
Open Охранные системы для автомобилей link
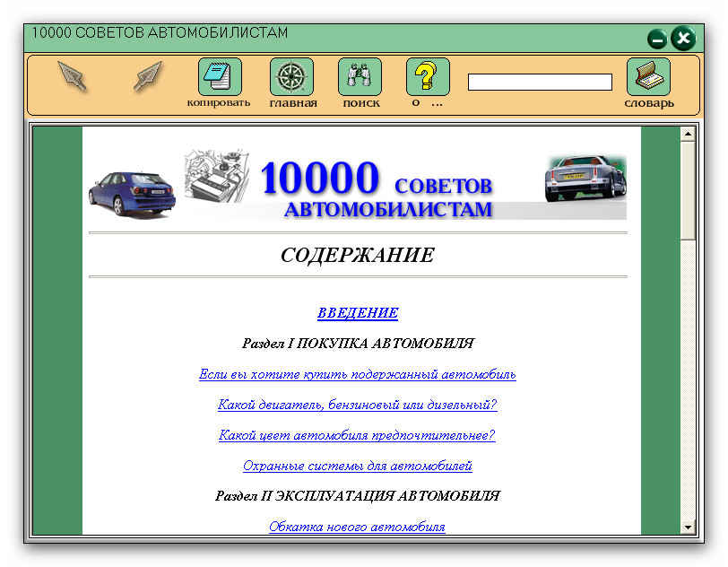point(358,466)
